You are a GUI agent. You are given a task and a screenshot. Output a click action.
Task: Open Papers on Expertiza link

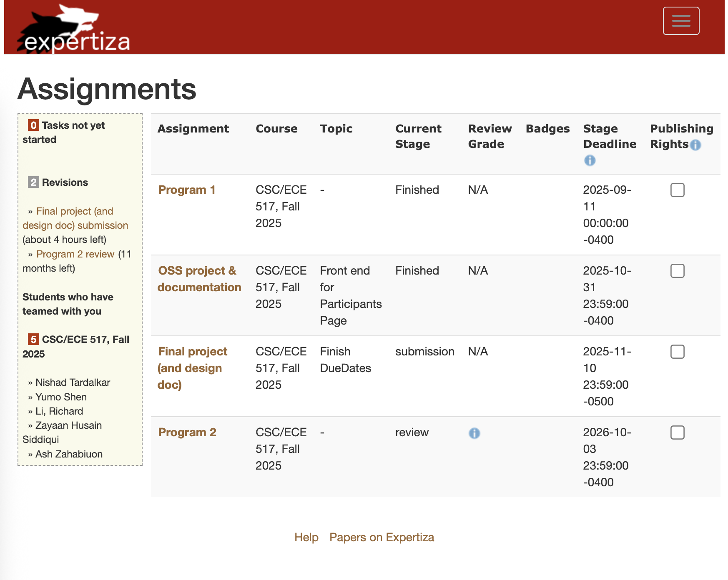[x=382, y=537]
